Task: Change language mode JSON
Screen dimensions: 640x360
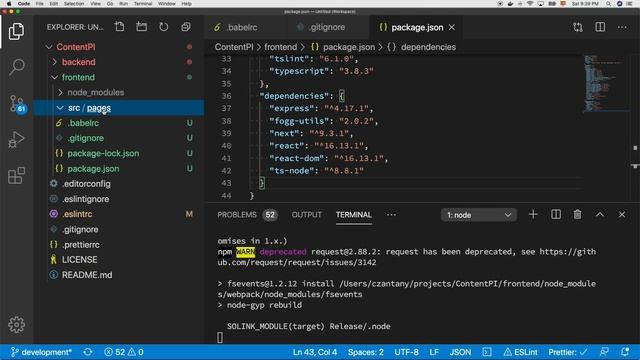Action: [460, 352]
